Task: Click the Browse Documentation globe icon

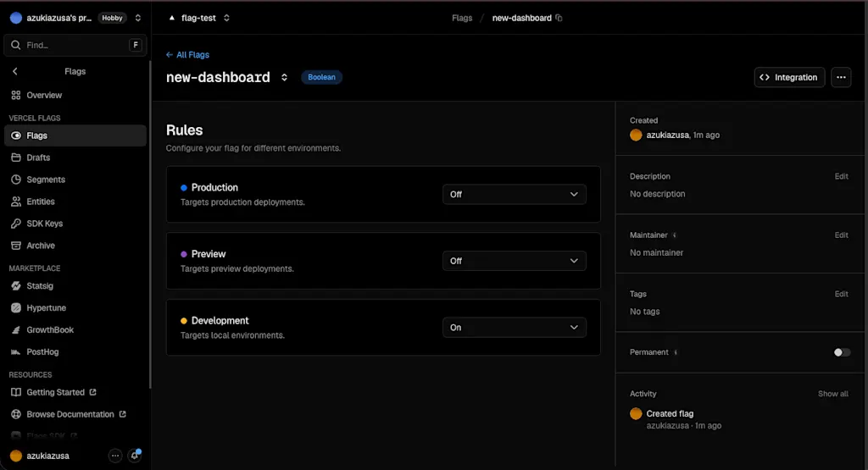Action: pyautogui.click(x=16, y=414)
